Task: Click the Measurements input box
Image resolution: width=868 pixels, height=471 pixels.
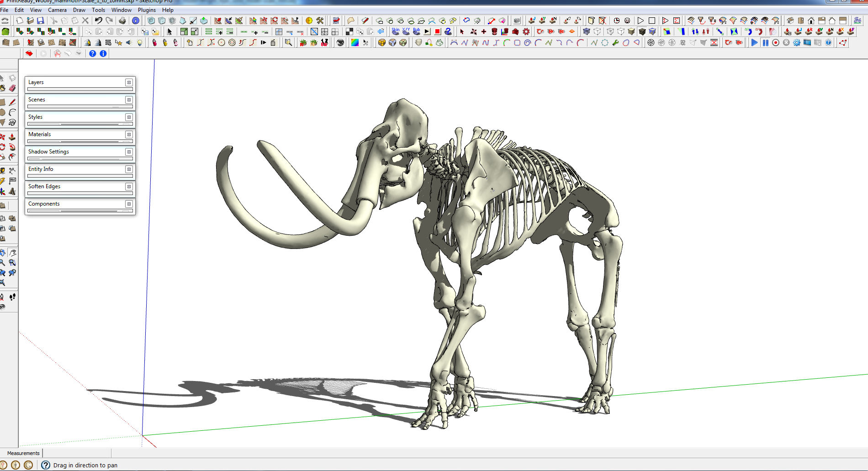Action: (x=77, y=453)
